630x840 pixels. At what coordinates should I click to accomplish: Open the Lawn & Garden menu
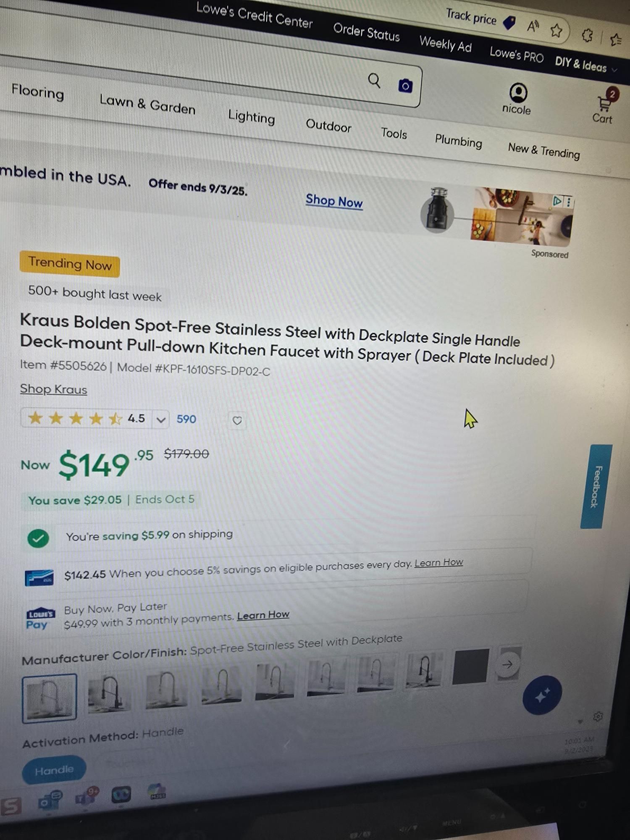click(147, 104)
